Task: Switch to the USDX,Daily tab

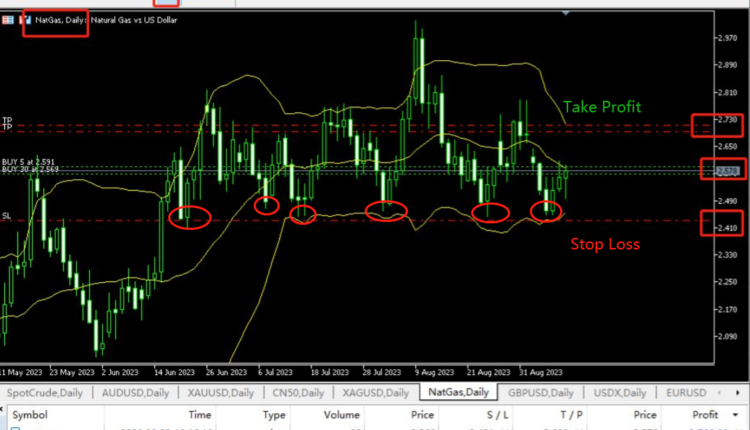Action: coord(620,393)
